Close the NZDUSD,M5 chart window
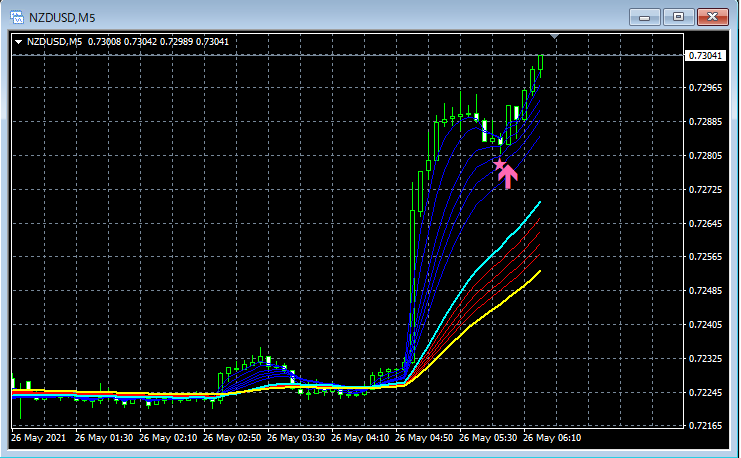 click(x=713, y=17)
